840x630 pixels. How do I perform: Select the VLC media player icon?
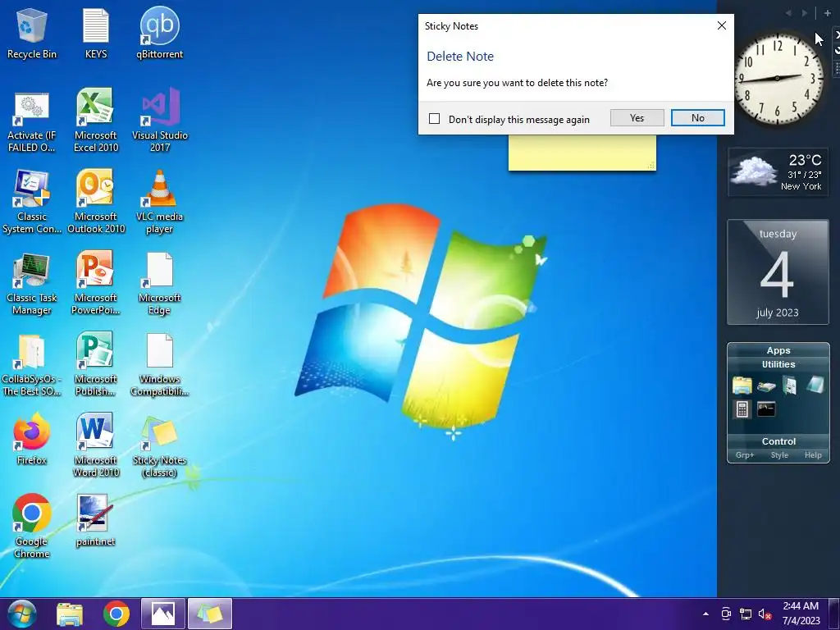tap(160, 203)
